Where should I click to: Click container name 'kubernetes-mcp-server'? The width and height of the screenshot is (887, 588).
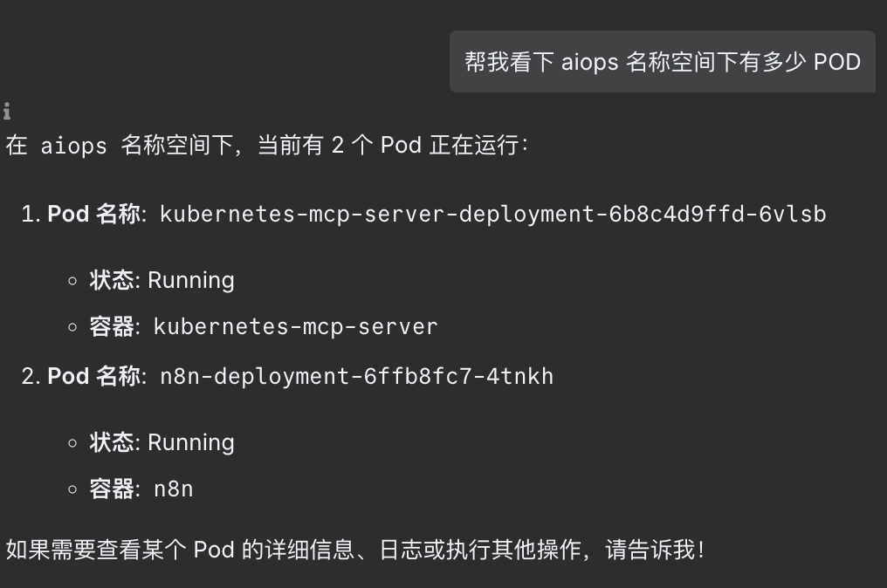click(x=295, y=327)
